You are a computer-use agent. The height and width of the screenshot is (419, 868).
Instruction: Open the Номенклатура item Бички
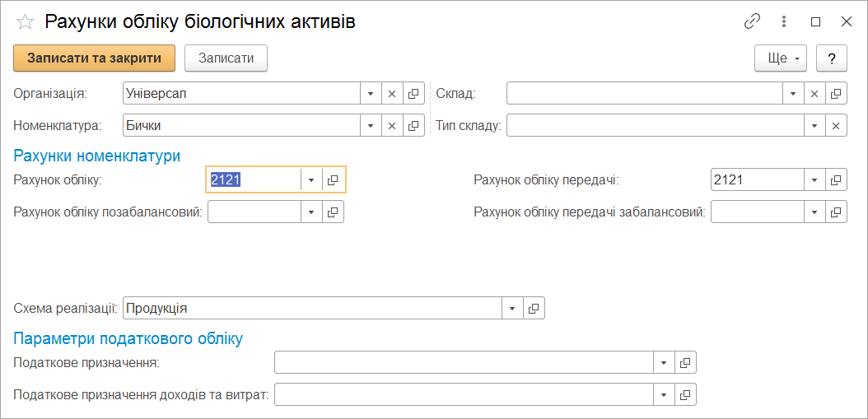pyautogui.click(x=413, y=126)
